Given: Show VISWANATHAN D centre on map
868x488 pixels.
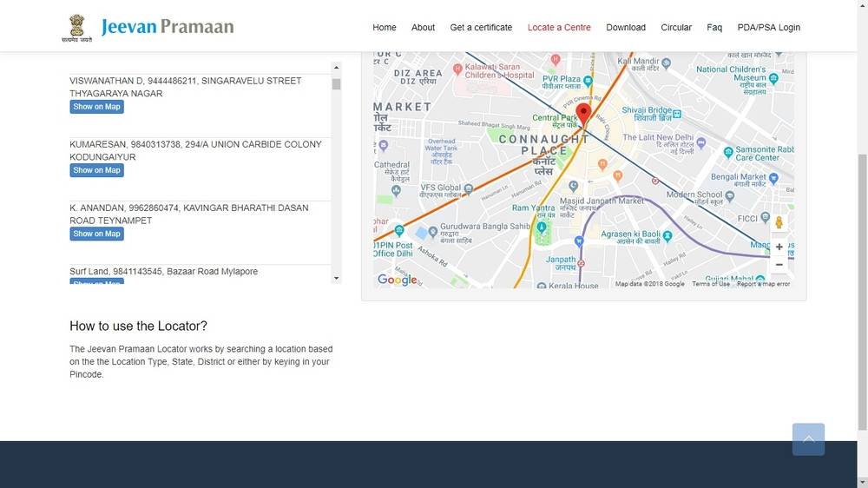Looking at the screenshot, I should [x=96, y=107].
